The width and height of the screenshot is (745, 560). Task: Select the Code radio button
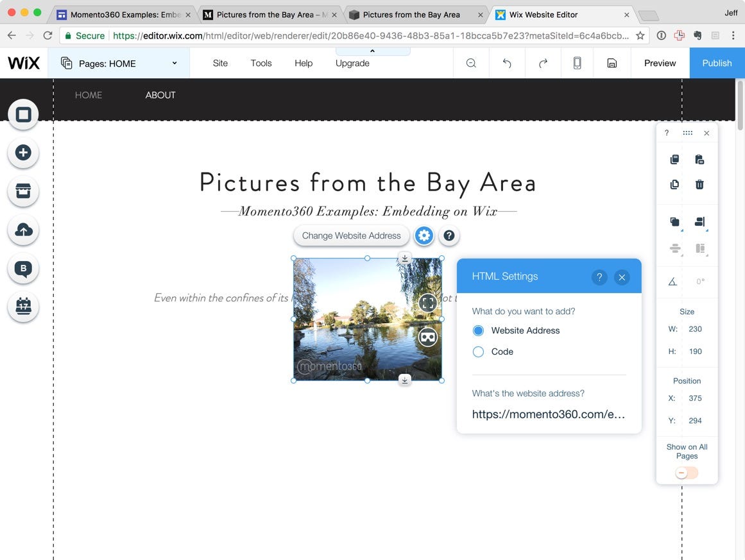point(478,352)
